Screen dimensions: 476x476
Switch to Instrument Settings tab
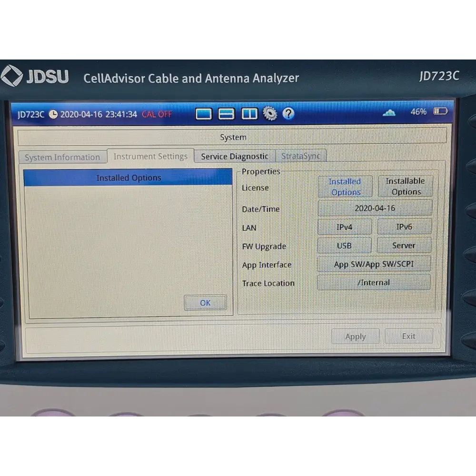pyautogui.click(x=150, y=156)
